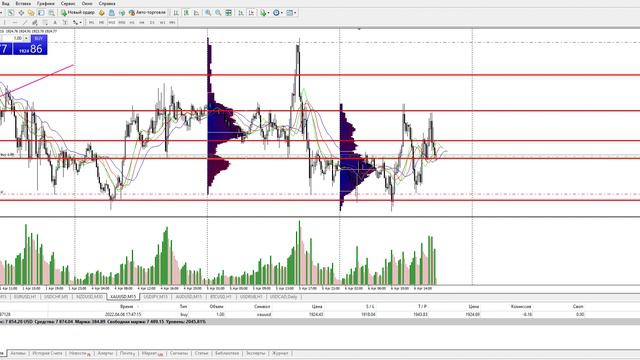Expand the arrows tool dropdown

[x=80, y=22]
